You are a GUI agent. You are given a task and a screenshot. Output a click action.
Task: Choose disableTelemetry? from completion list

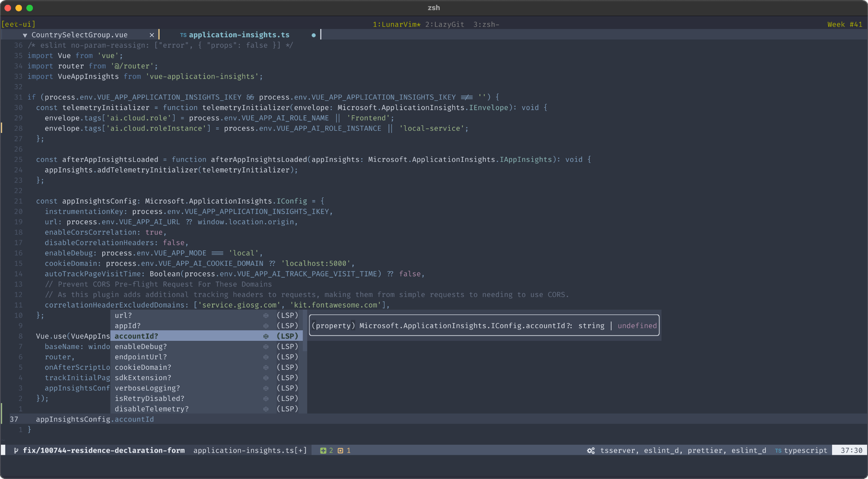152,409
